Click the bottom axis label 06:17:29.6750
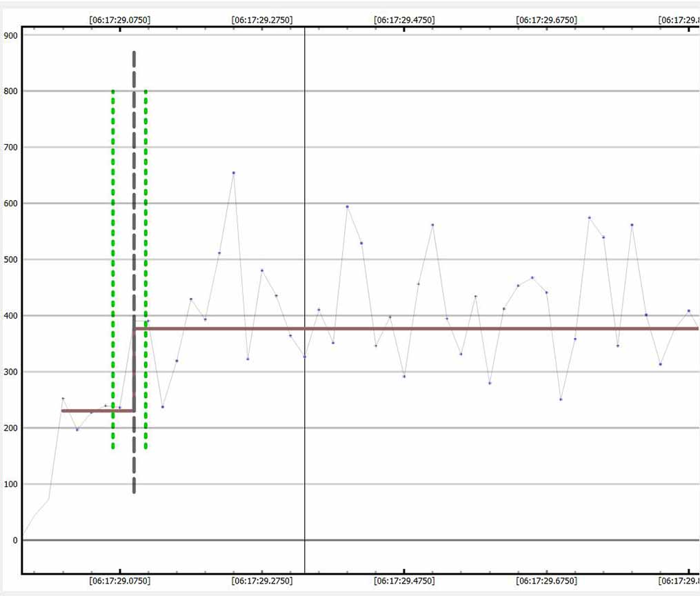 click(x=546, y=582)
